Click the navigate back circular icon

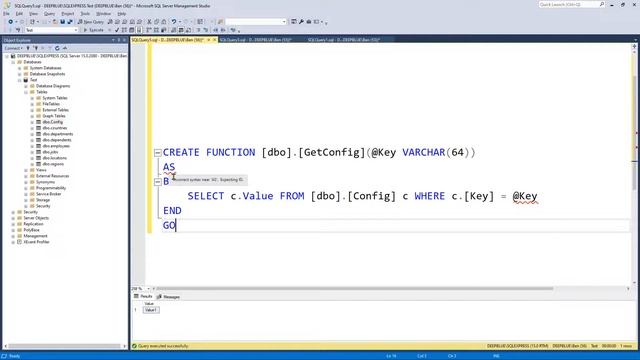point(11,22)
